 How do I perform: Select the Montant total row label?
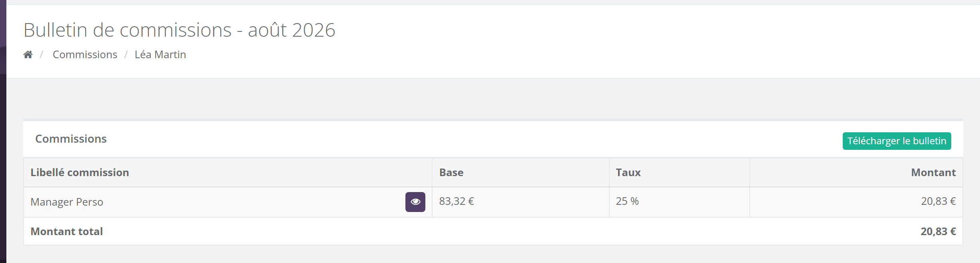click(x=67, y=232)
